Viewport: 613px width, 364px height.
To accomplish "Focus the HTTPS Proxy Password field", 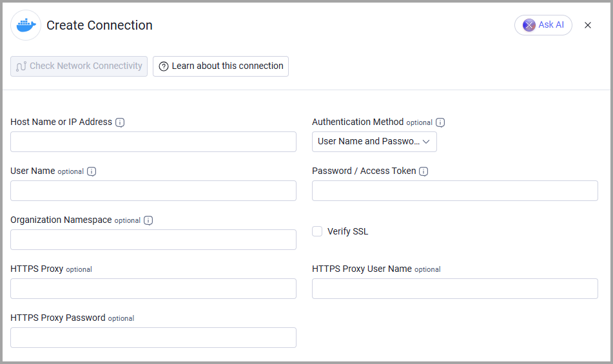I will (x=153, y=338).
